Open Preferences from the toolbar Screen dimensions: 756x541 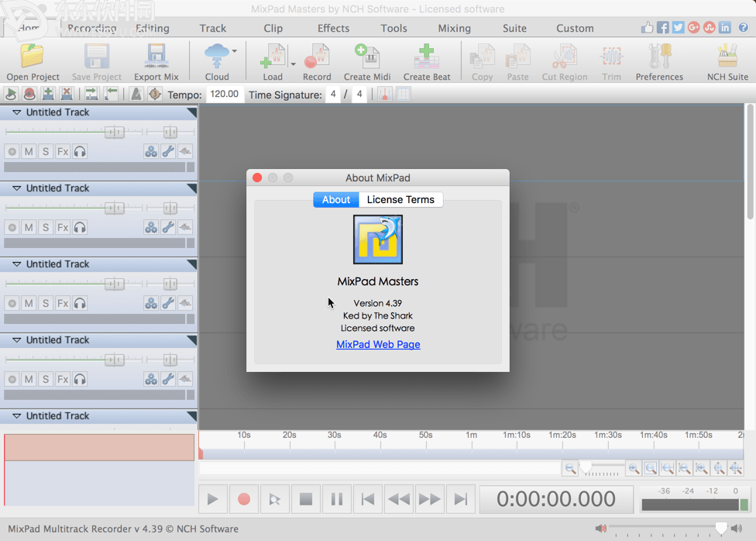pyautogui.click(x=659, y=62)
